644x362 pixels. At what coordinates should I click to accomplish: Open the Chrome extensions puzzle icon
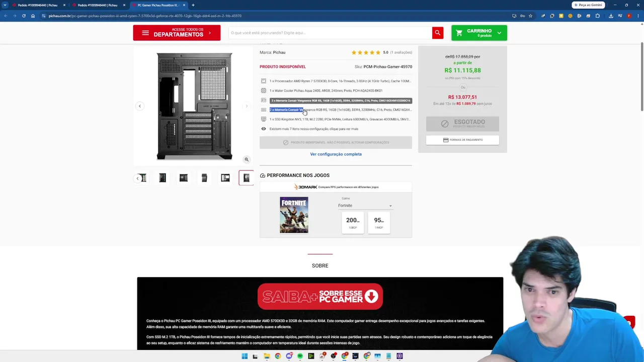pos(598,16)
